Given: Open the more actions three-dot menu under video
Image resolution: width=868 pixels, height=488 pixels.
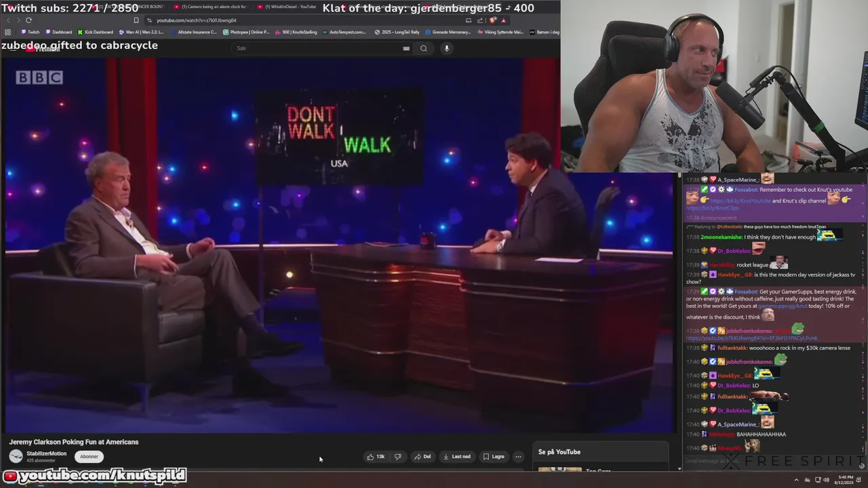Looking at the screenshot, I should 518,457.
